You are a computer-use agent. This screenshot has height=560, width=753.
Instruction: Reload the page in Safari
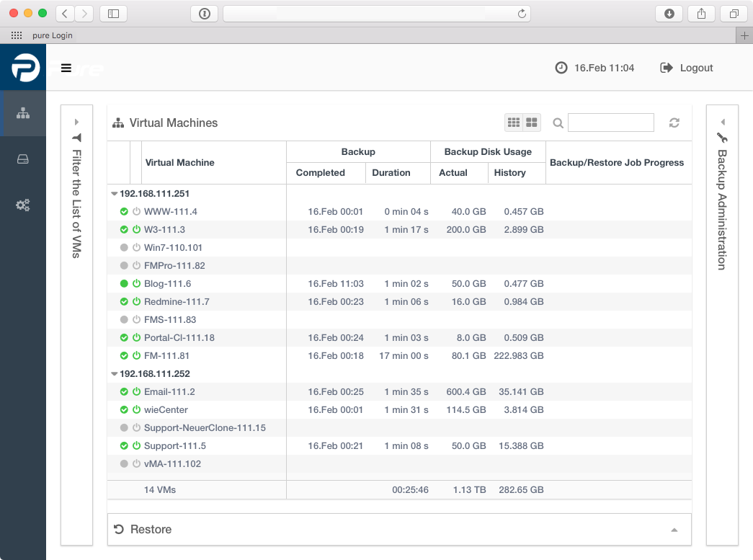(x=522, y=14)
